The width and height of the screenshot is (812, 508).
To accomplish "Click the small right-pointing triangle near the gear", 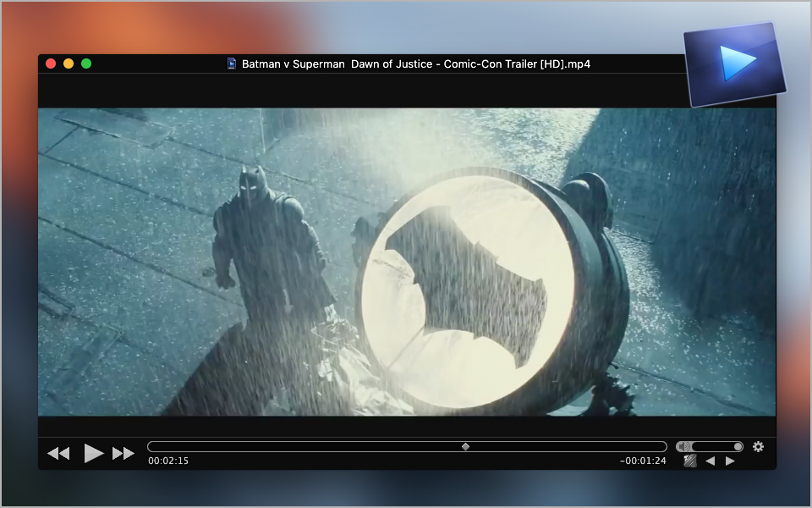I will pyautogui.click(x=730, y=461).
